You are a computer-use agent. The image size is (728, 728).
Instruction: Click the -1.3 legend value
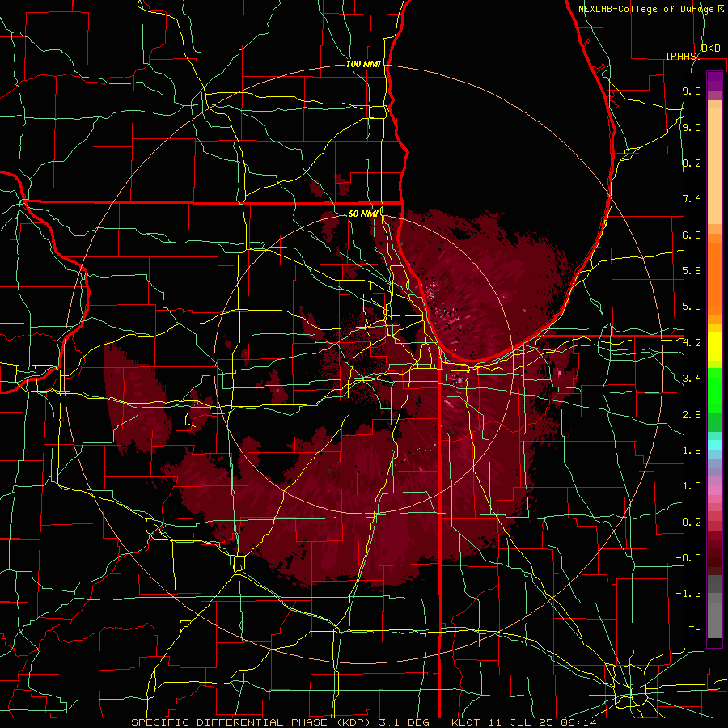tap(688, 594)
